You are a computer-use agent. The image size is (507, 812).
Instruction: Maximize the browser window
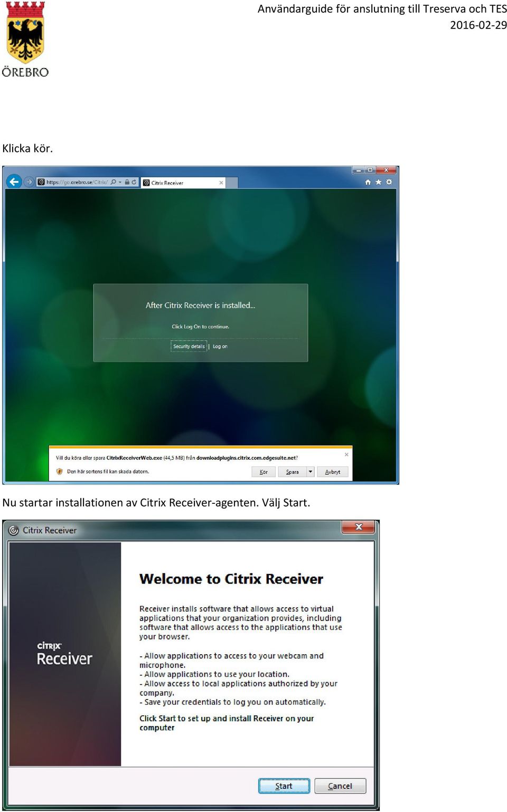point(370,170)
